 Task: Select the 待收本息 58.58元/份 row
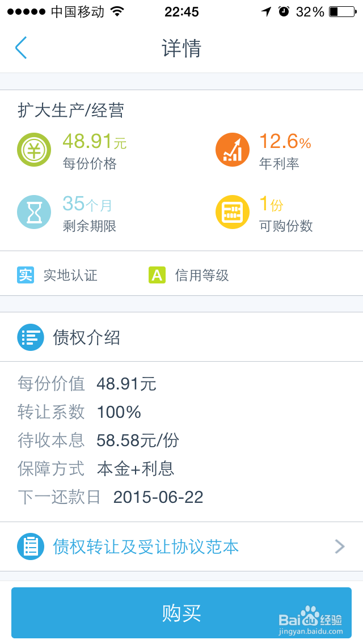tap(99, 440)
